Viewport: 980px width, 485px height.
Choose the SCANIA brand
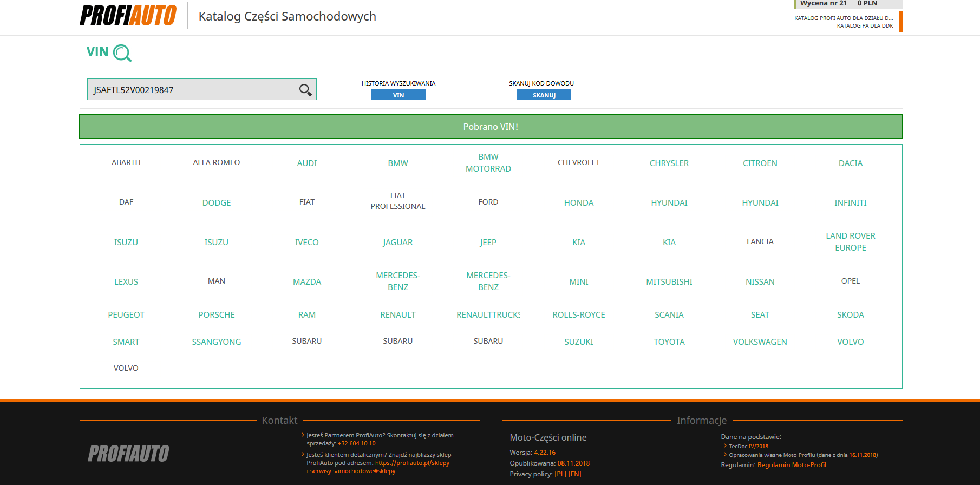tap(669, 314)
